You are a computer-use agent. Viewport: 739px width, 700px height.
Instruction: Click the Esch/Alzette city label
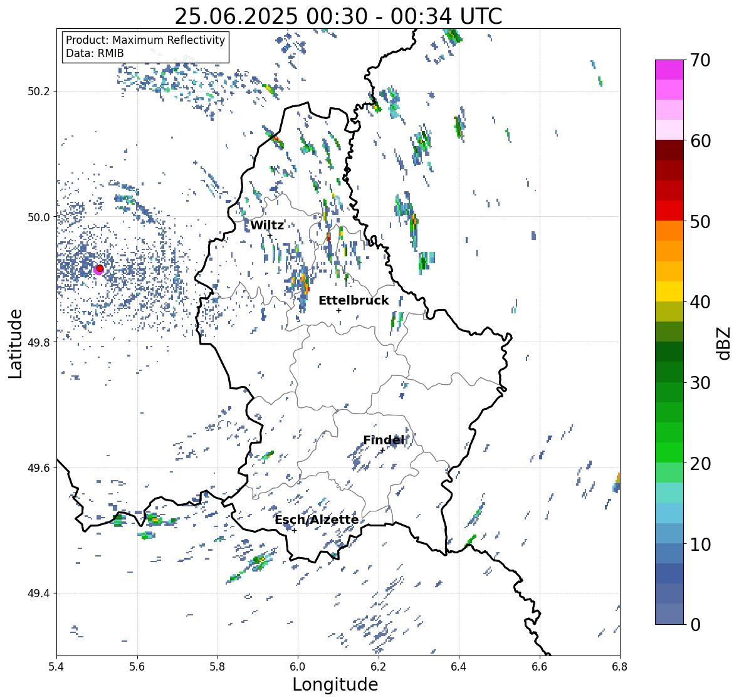tap(317, 520)
